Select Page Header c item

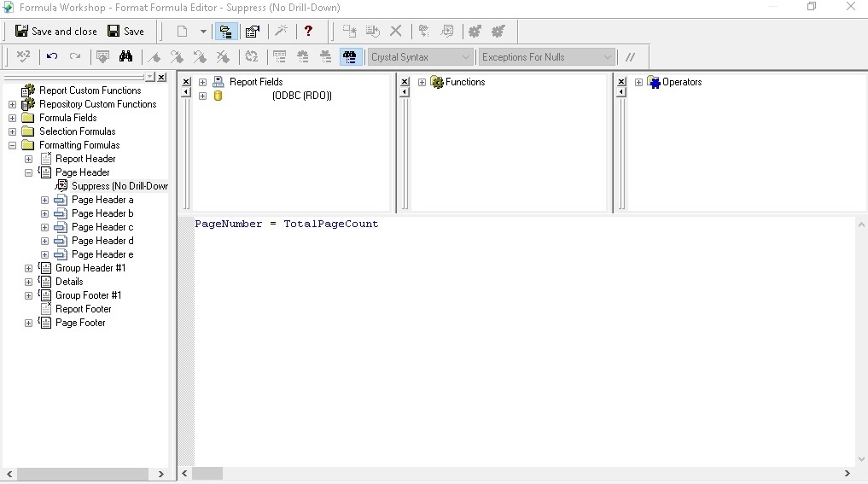[x=102, y=227]
